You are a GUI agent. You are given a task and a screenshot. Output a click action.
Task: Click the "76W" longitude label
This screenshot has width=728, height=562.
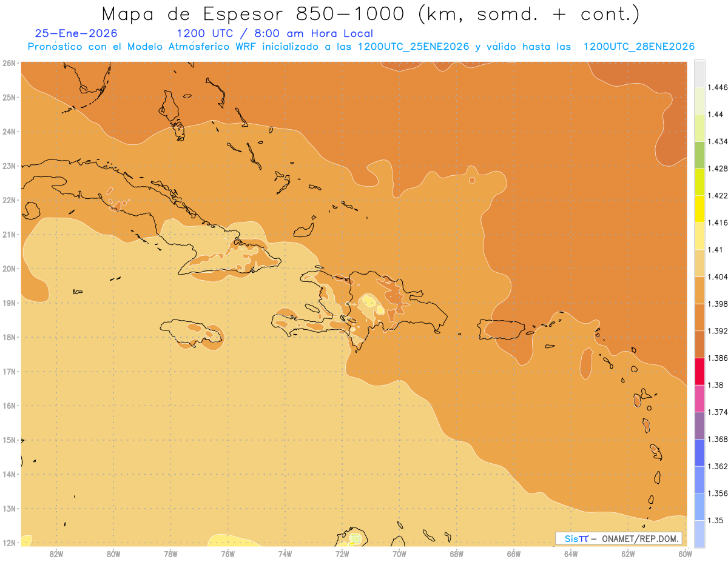[227, 554]
